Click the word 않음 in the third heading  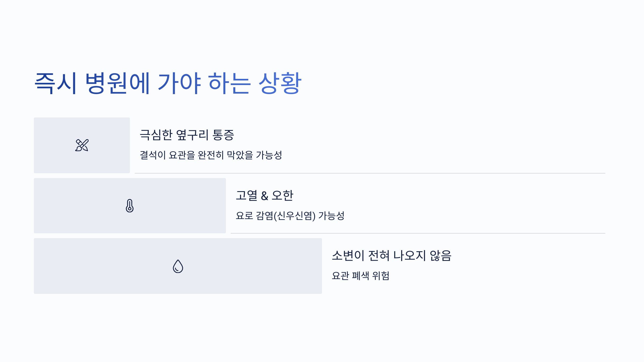[x=441, y=256]
